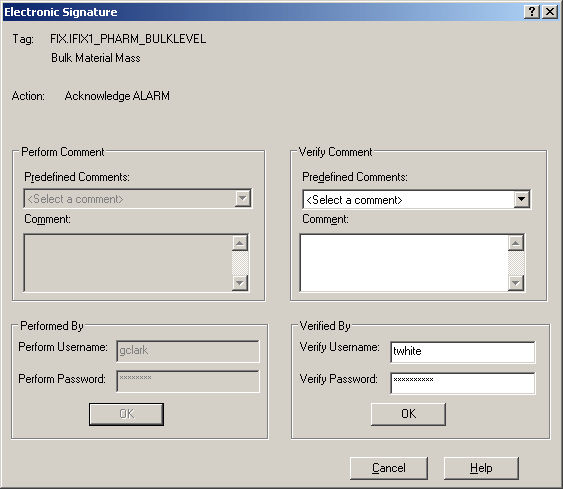Open the Verify Predefined Comments dropdown
Screen dimensions: 563x489
[x=522, y=199]
